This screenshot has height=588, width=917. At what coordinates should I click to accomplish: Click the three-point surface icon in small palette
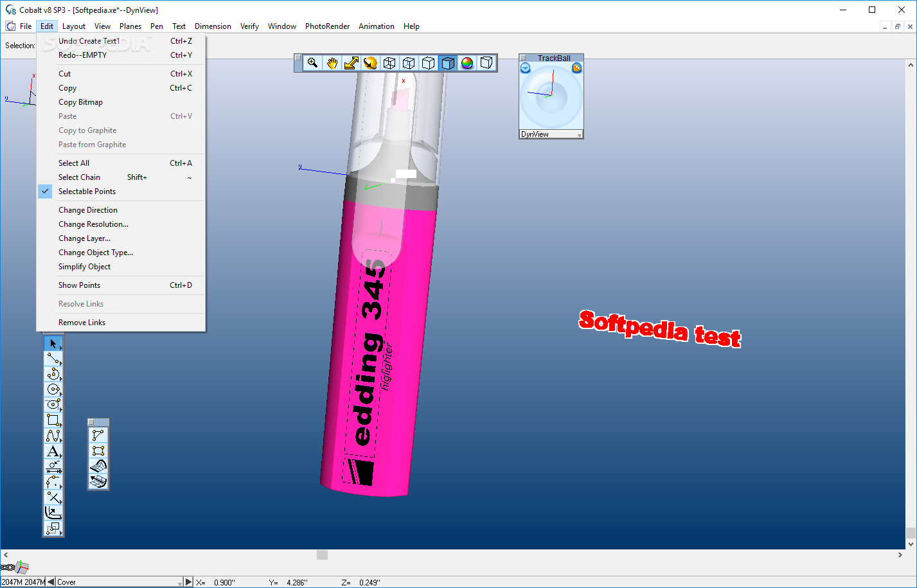(x=98, y=435)
